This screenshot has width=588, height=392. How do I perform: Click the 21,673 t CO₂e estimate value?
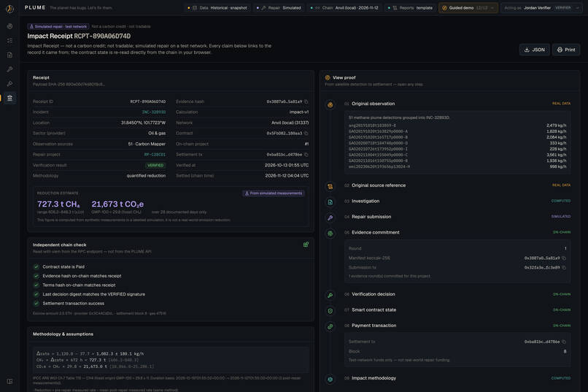[x=117, y=204]
